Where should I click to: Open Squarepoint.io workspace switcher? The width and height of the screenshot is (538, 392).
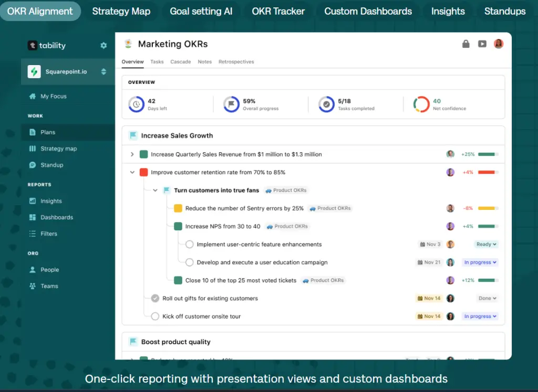pyautogui.click(x=104, y=71)
